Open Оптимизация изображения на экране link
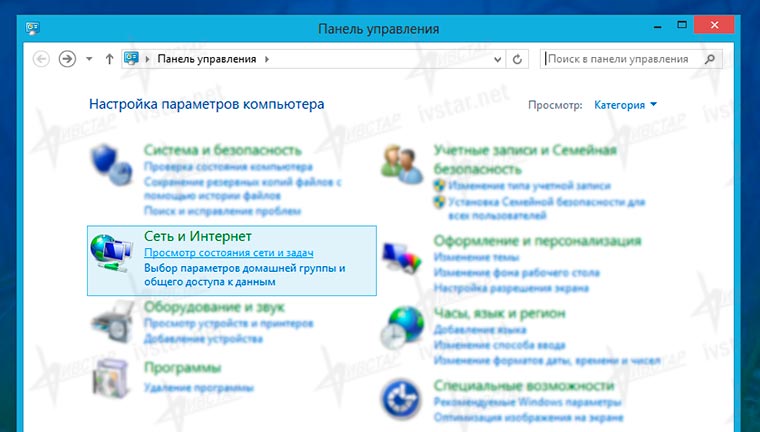This screenshot has width=760, height=432. 528,418
